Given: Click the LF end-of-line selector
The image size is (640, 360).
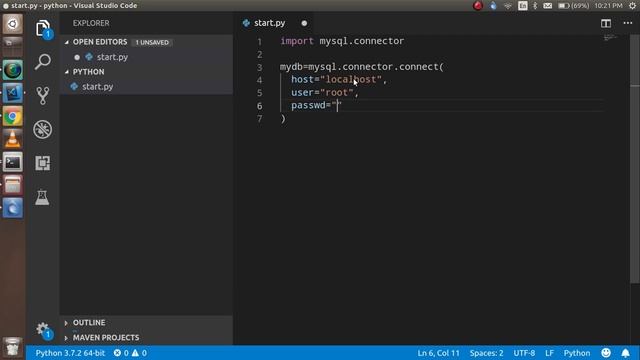Looking at the screenshot, I should pyautogui.click(x=549, y=353).
